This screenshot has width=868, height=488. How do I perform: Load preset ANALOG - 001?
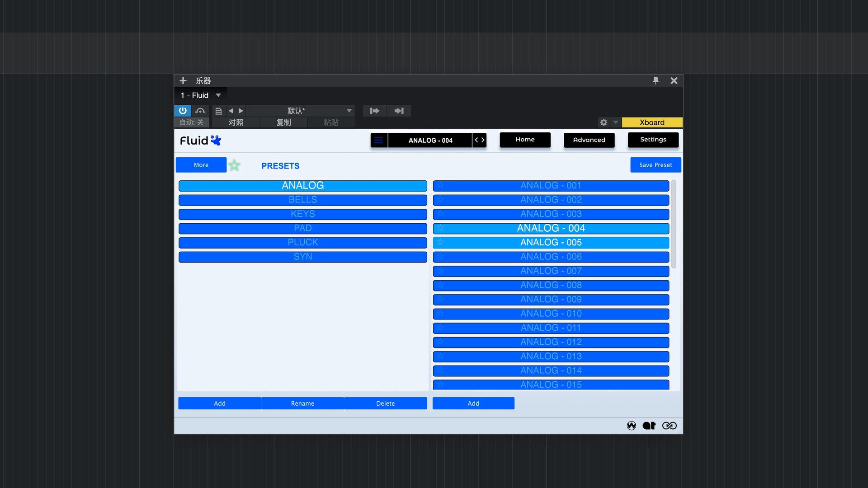pos(551,186)
